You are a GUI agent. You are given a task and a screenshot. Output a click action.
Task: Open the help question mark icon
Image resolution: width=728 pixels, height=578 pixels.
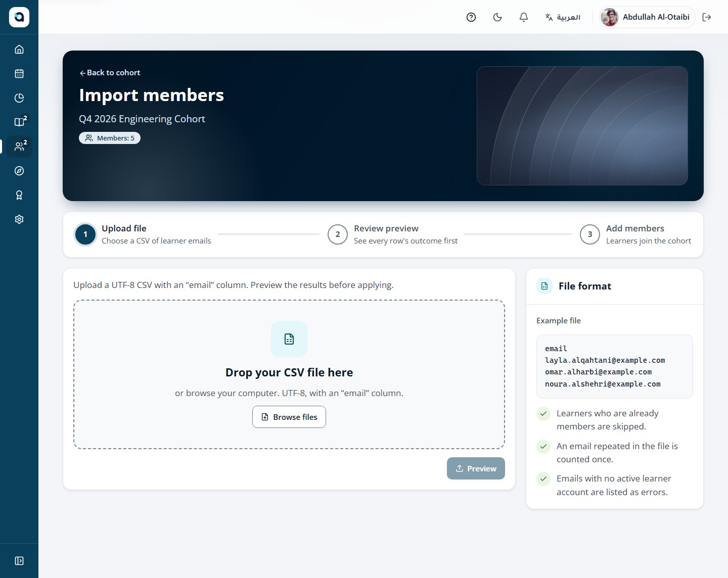coord(471,17)
